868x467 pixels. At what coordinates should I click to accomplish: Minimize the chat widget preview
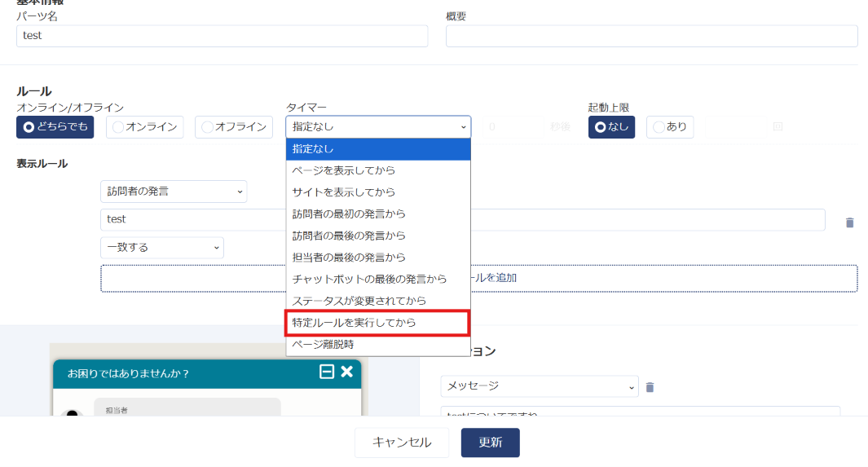327,372
